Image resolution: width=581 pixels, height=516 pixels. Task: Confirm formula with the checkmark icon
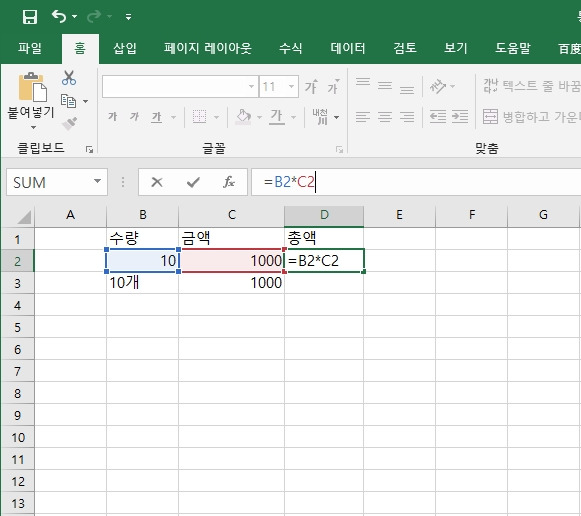193,182
